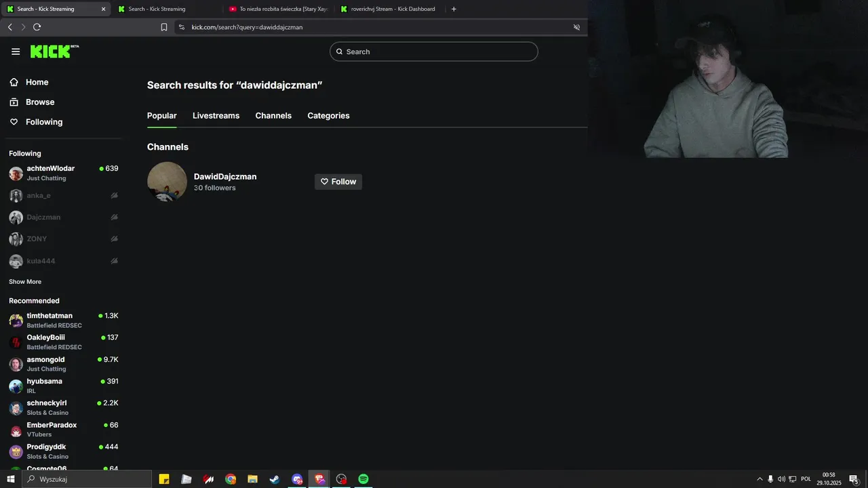Click achtenWlodar's avatar in Following list

(16, 174)
